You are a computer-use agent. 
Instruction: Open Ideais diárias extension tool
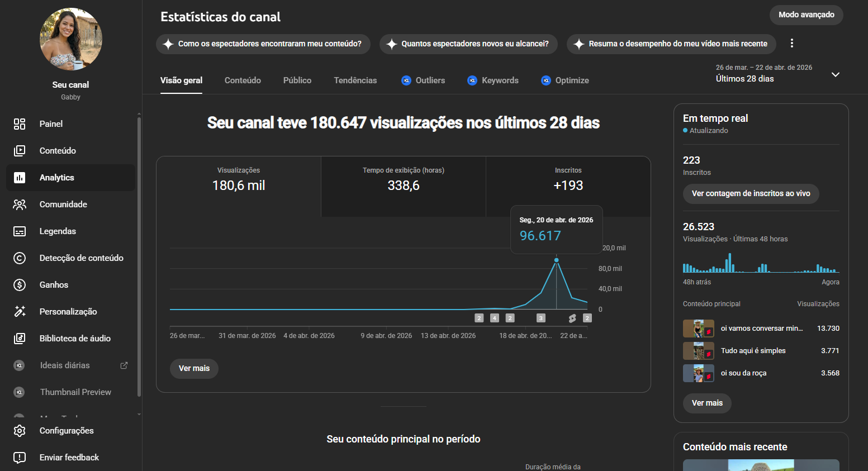pyautogui.click(x=71, y=365)
